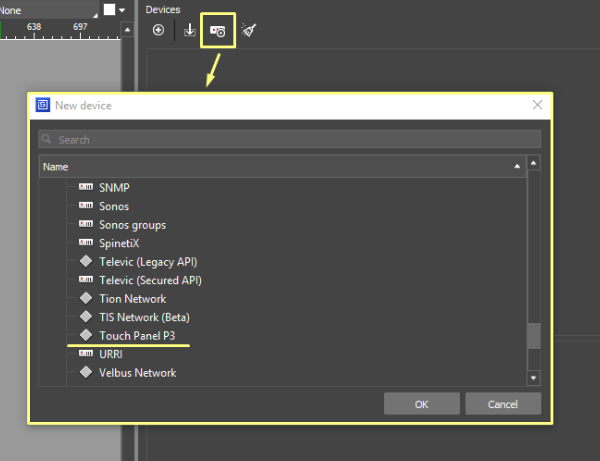Confirm selection with the OK button
The height and width of the screenshot is (461, 600).
pos(421,404)
